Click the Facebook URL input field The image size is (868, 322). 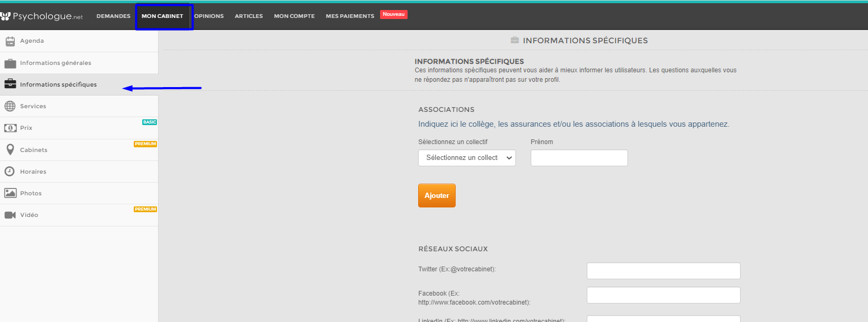(x=663, y=295)
